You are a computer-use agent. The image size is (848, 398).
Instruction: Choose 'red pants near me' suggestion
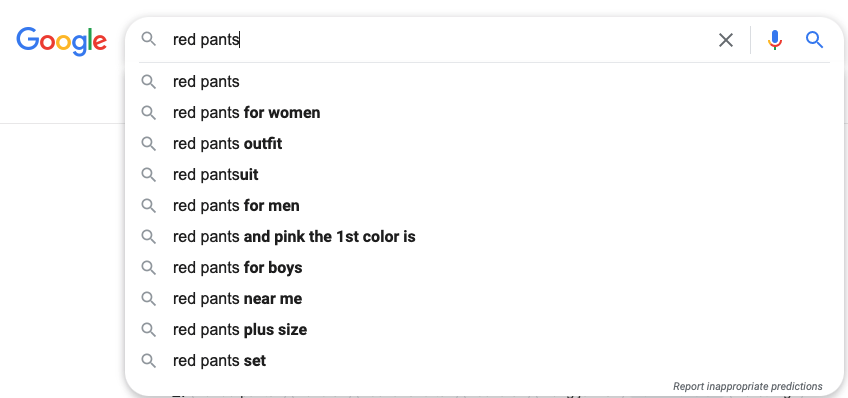click(x=485, y=298)
